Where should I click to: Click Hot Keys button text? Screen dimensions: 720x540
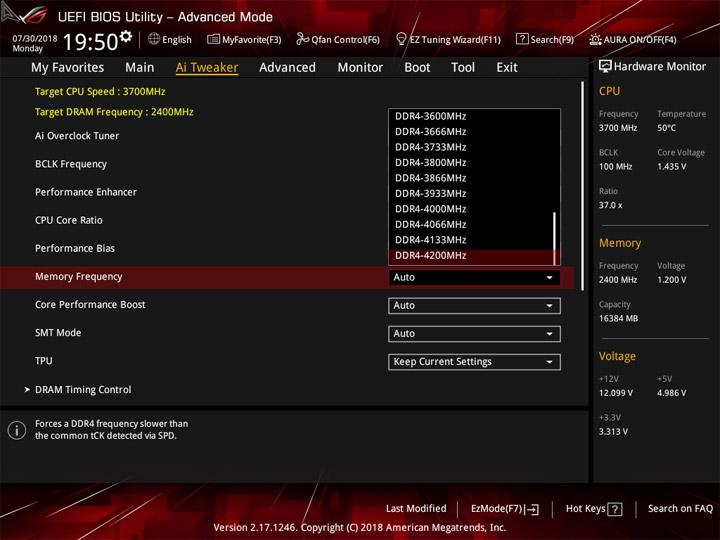pyautogui.click(x=585, y=509)
